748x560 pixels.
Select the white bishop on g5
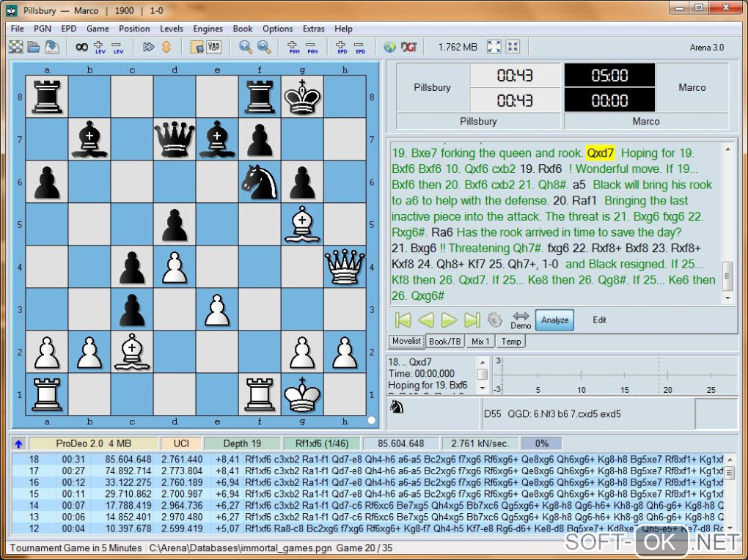point(302,224)
